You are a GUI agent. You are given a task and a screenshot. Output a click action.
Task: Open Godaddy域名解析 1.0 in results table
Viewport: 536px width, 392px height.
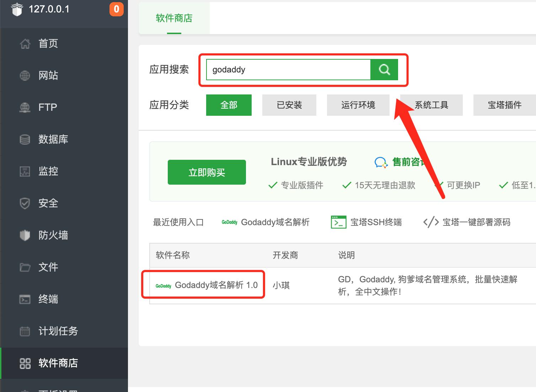point(216,285)
